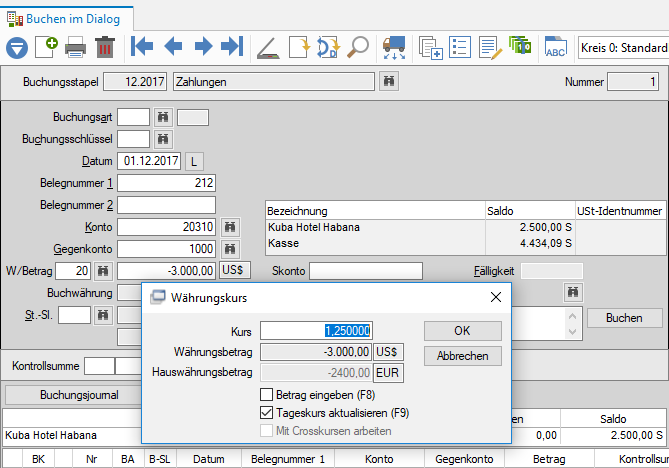Click the eraser-style edit icon
Viewport: 669px width, 468px height.
click(268, 48)
